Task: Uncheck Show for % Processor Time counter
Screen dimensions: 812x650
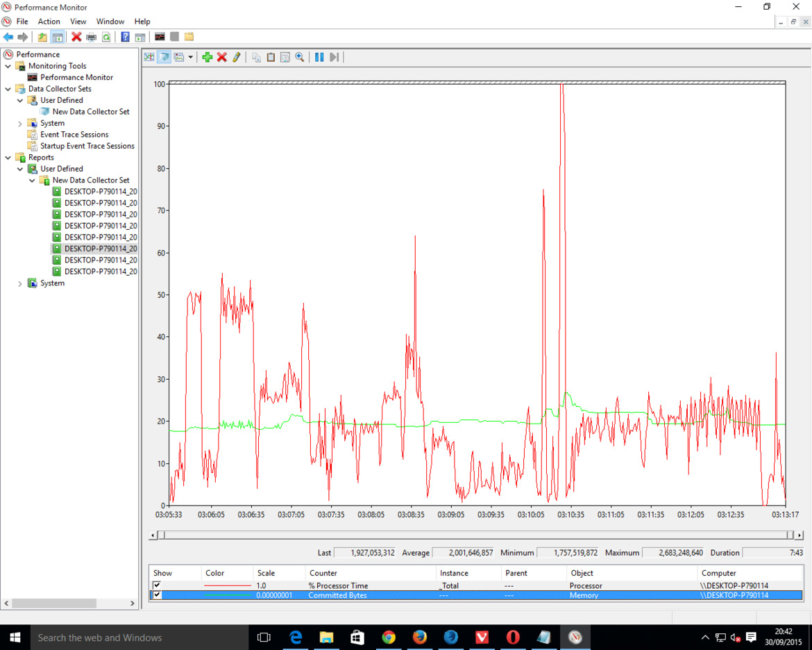Action: point(157,585)
